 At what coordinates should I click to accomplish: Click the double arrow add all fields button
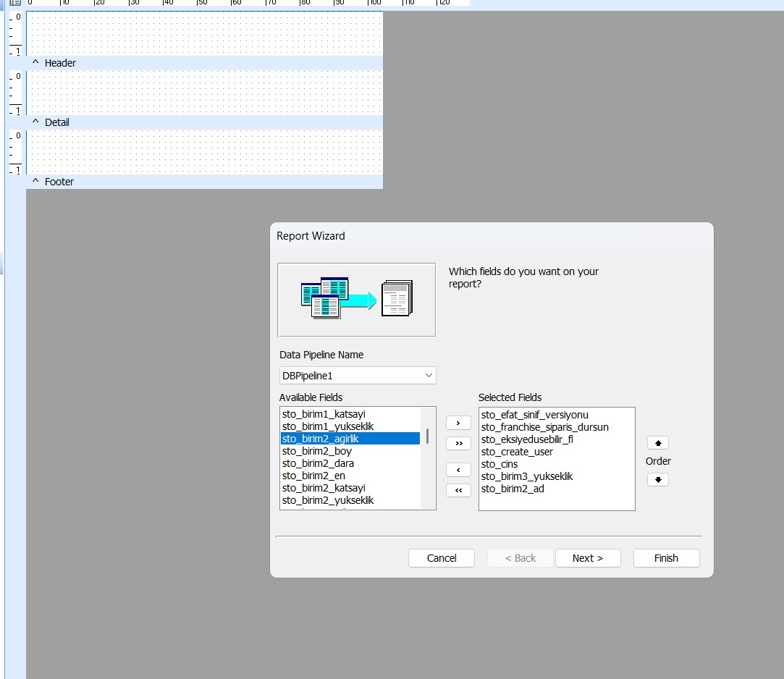458,443
